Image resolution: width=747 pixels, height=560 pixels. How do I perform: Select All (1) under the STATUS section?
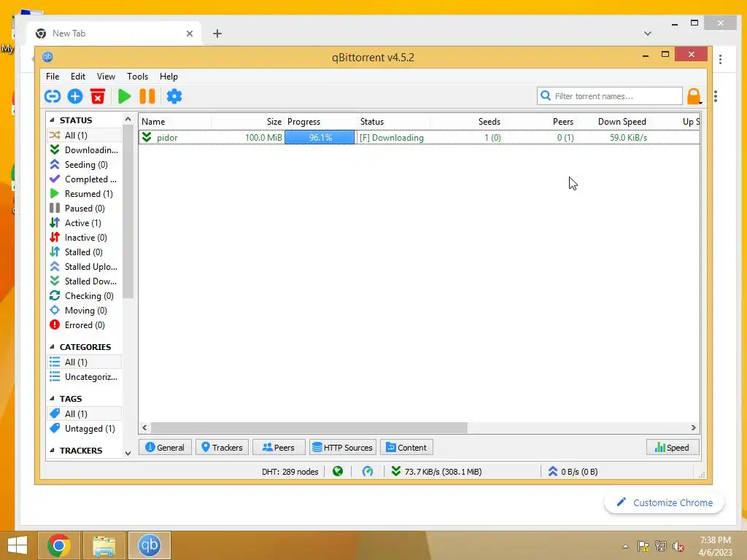pos(84,135)
